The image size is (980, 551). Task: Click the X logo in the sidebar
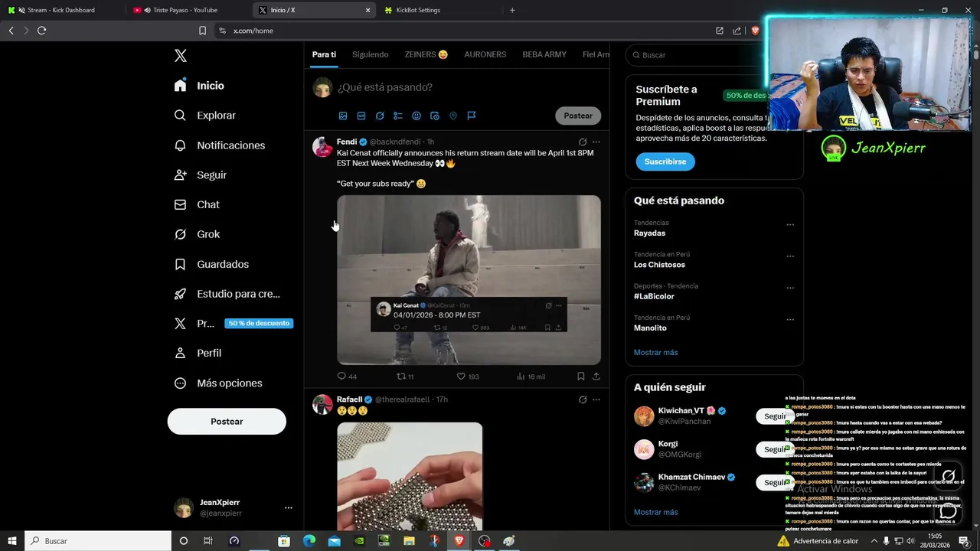[x=181, y=56]
